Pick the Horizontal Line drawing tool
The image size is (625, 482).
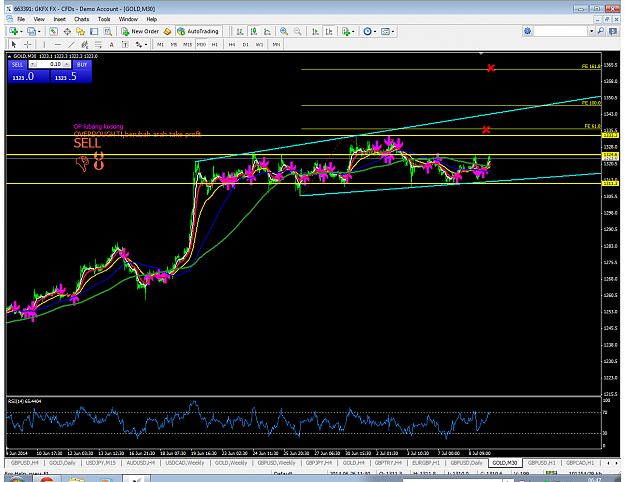[58, 44]
